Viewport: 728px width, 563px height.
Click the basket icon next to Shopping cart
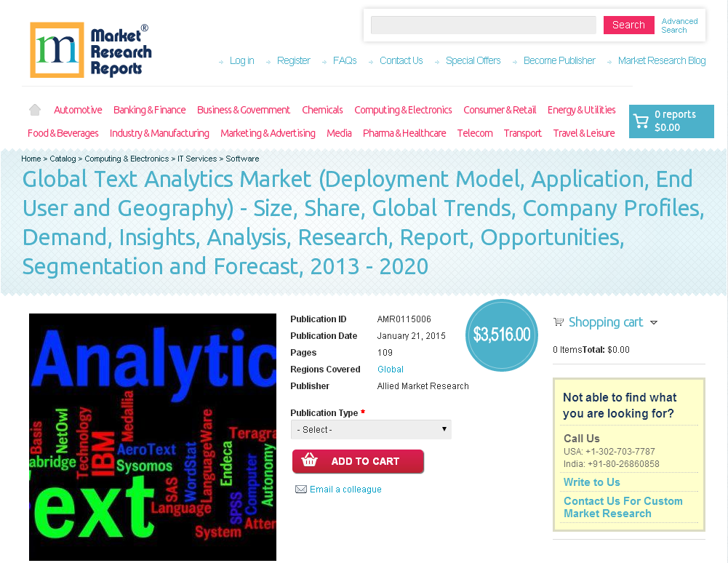point(559,322)
